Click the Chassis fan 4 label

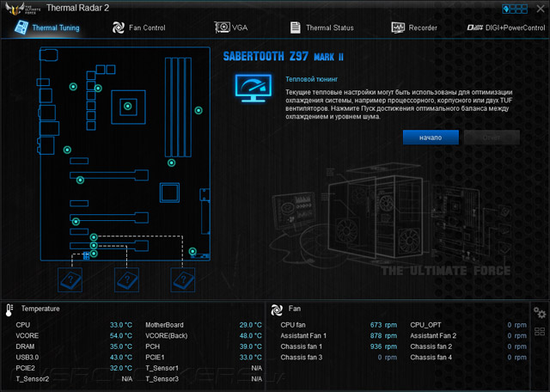(431, 358)
